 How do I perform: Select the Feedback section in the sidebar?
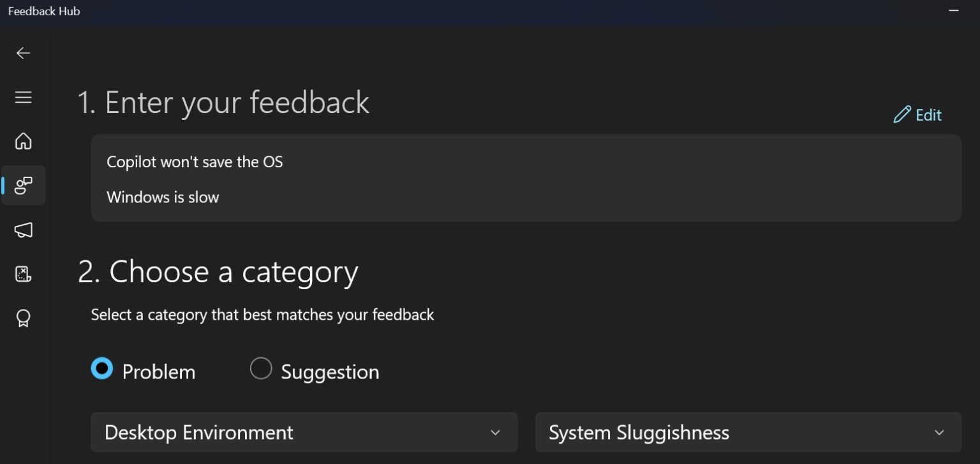[23, 186]
